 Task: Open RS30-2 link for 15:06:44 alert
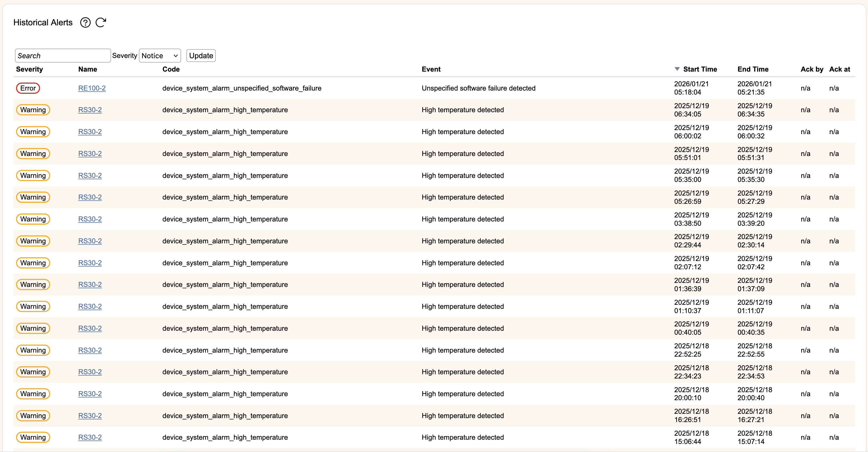click(90, 437)
